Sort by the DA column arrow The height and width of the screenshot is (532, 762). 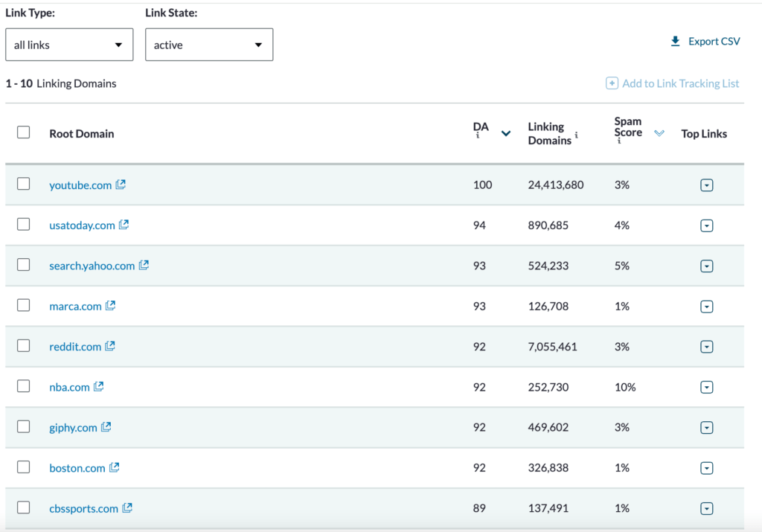coord(506,134)
